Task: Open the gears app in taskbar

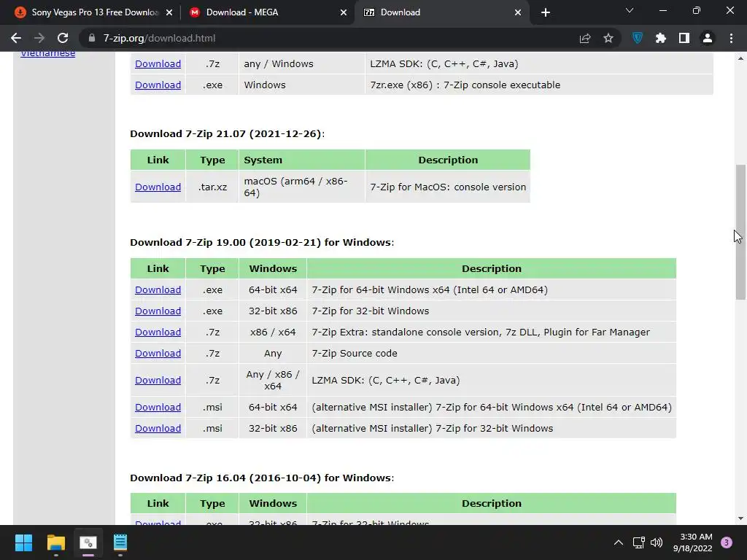Action: click(x=88, y=542)
